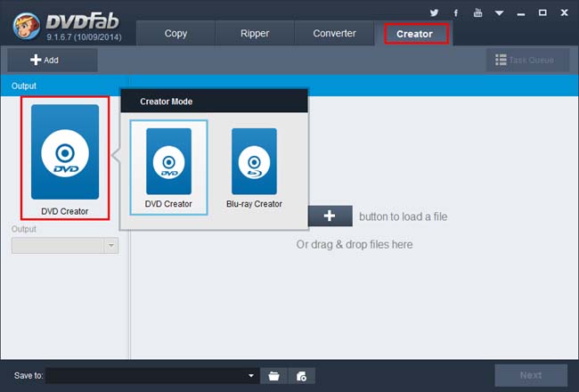Open the Output profile dropdown arrow
This screenshot has width=579, height=392.
click(111, 246)
